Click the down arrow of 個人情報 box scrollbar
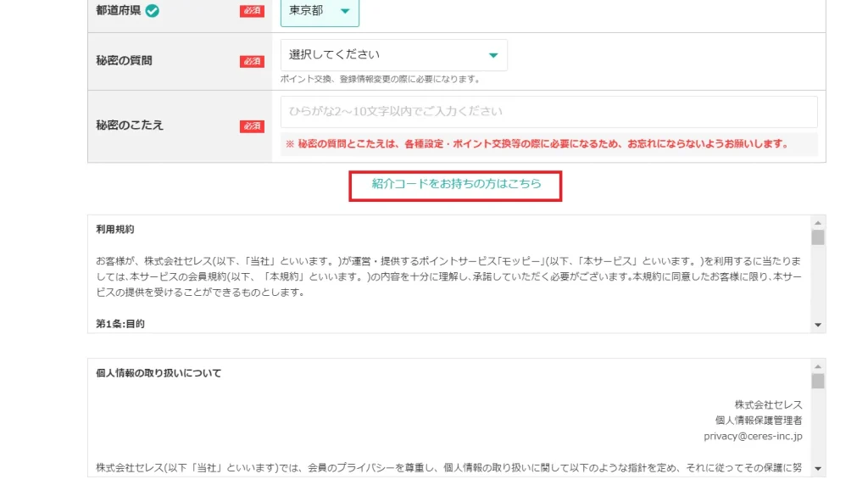The width and height of the screenshot is (868, 485). 818,468
